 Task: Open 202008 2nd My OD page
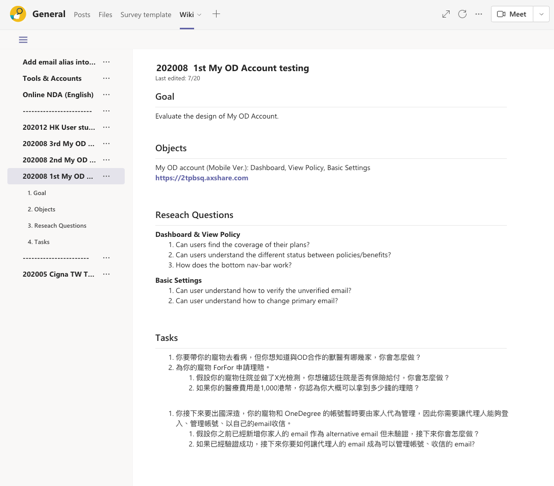click(x=59, y=160)
